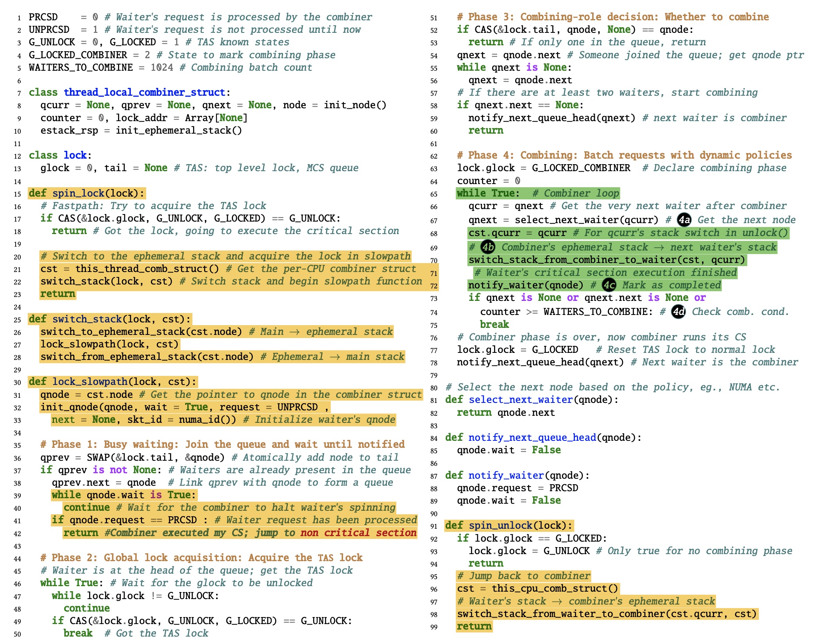Click the notify_waiter function definition name
This screenshot has width=813, height=644.
tap(506, 475)
